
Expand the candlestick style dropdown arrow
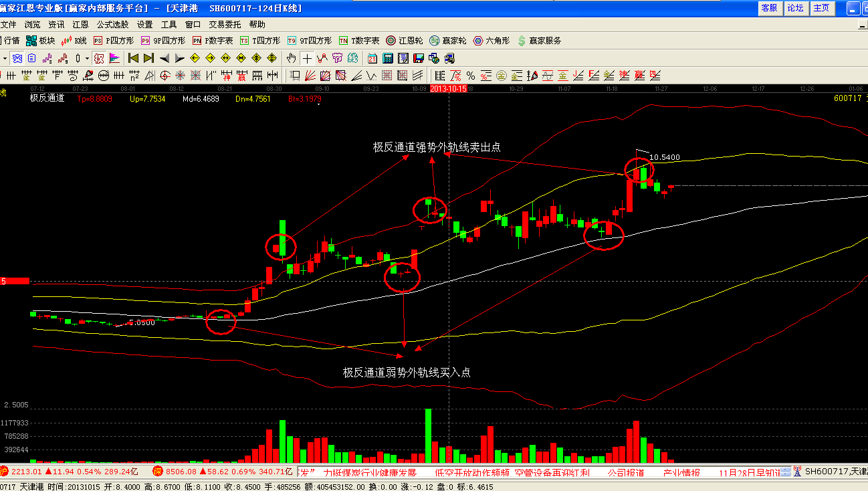(87, 58)
